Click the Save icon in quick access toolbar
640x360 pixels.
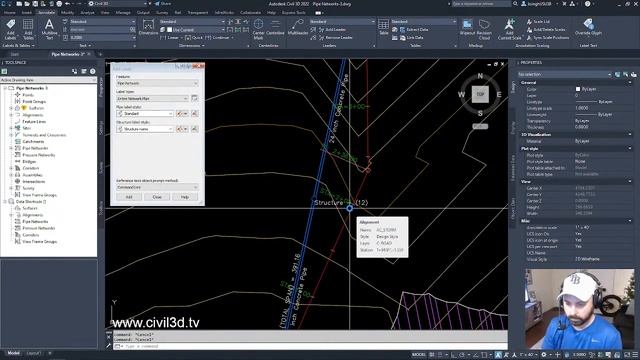[35, 4]
